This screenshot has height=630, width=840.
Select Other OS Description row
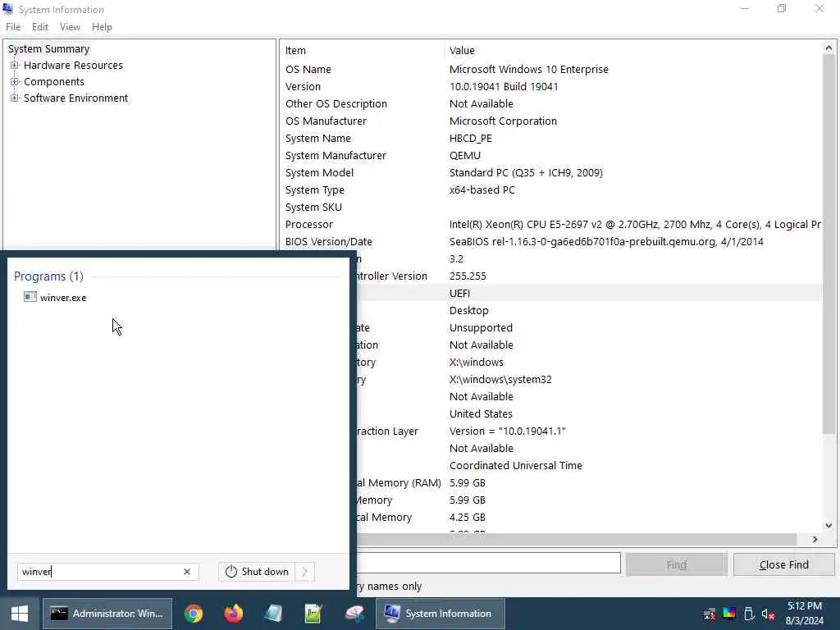coord(551,103)
